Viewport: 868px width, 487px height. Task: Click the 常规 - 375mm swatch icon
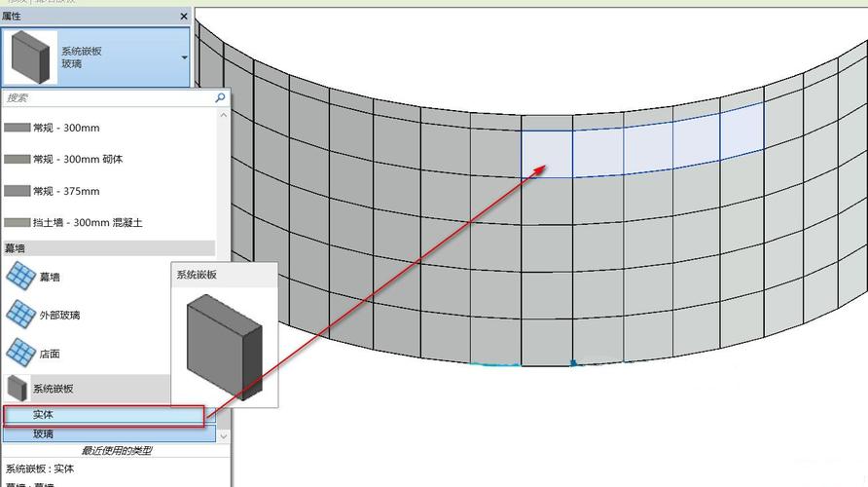(18, 191)
